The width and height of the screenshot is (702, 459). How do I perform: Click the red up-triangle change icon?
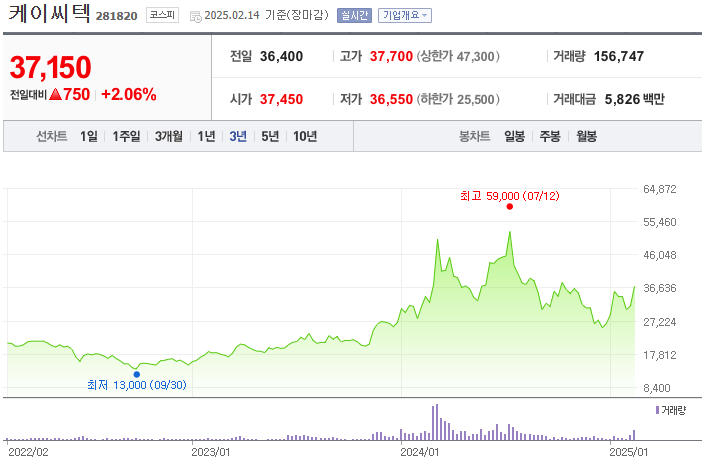point(56,94)
